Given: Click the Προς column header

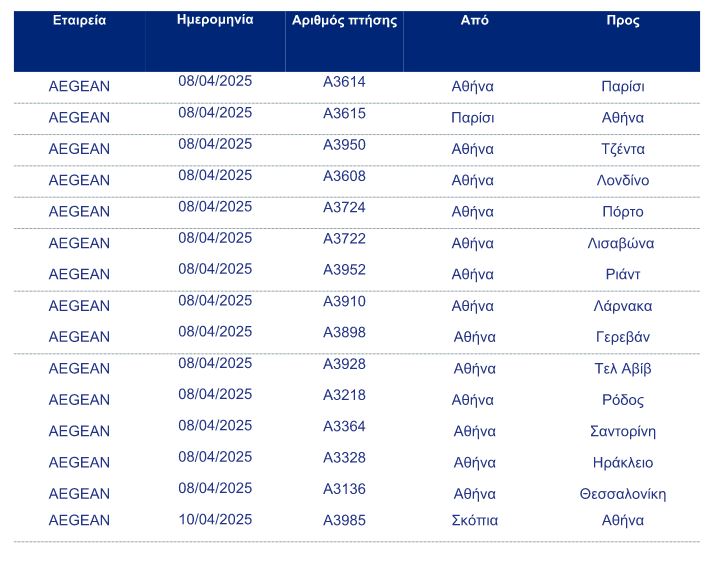Looking at the screenshot, I should (623, 21).
